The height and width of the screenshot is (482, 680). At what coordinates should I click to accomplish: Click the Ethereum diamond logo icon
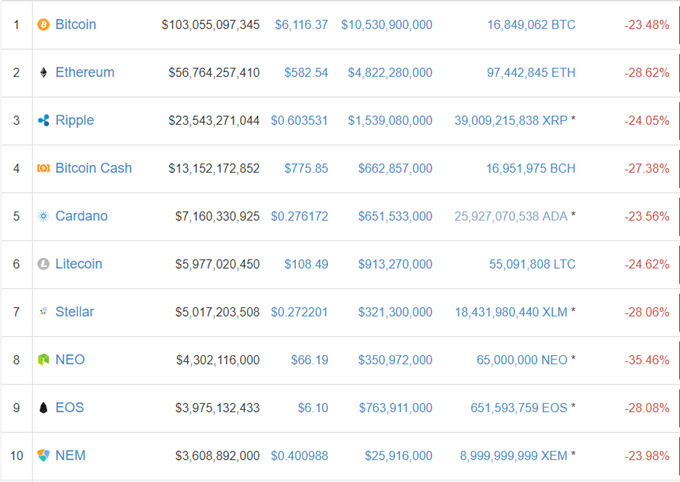43,72
